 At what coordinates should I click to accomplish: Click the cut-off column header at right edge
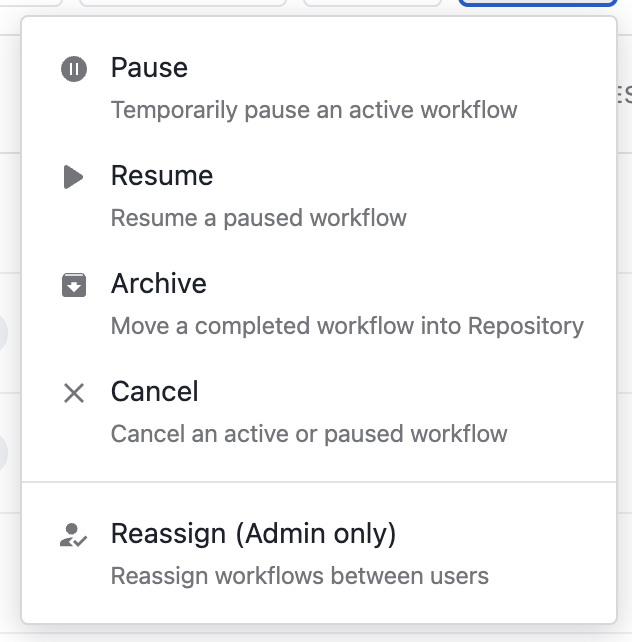pos(625,95)
